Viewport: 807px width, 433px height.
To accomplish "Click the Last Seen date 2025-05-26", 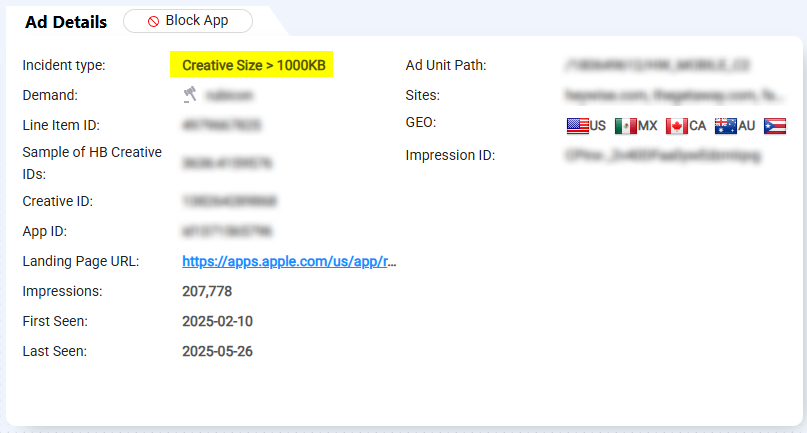I will point(217,351).
